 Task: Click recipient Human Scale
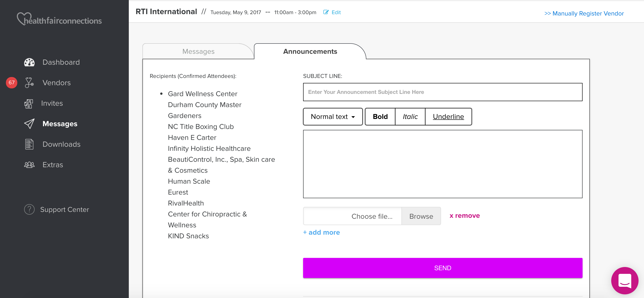point(189,181)
